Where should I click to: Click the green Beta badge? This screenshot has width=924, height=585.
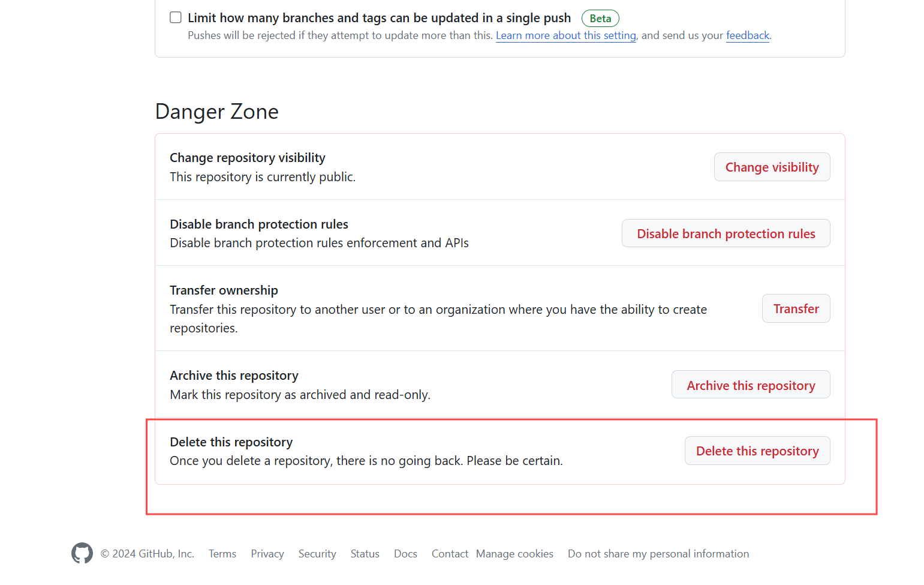point(600,19)
